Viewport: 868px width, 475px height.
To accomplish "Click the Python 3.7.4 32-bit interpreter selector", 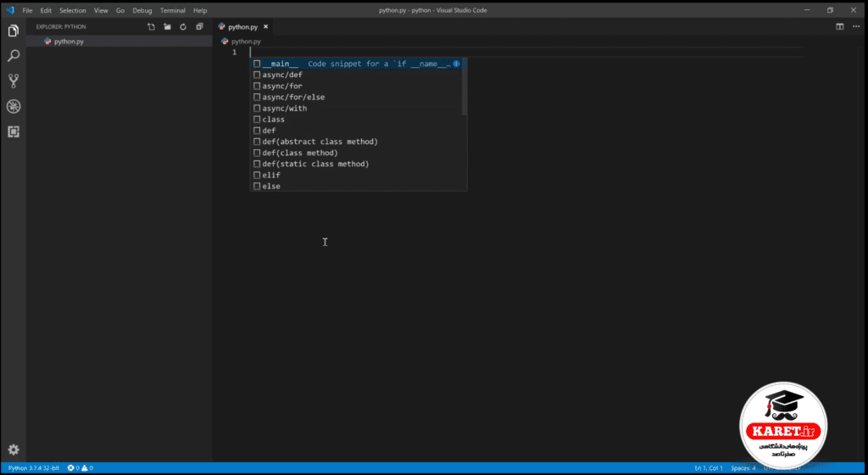I will [34, 468].
